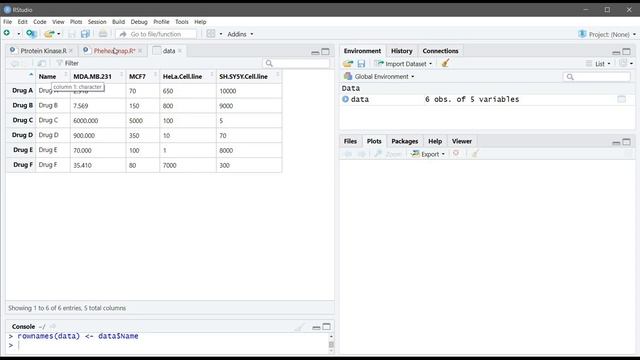Switch to the History tab
Viewport: 640px width, 360px height.
pos(402,51)
